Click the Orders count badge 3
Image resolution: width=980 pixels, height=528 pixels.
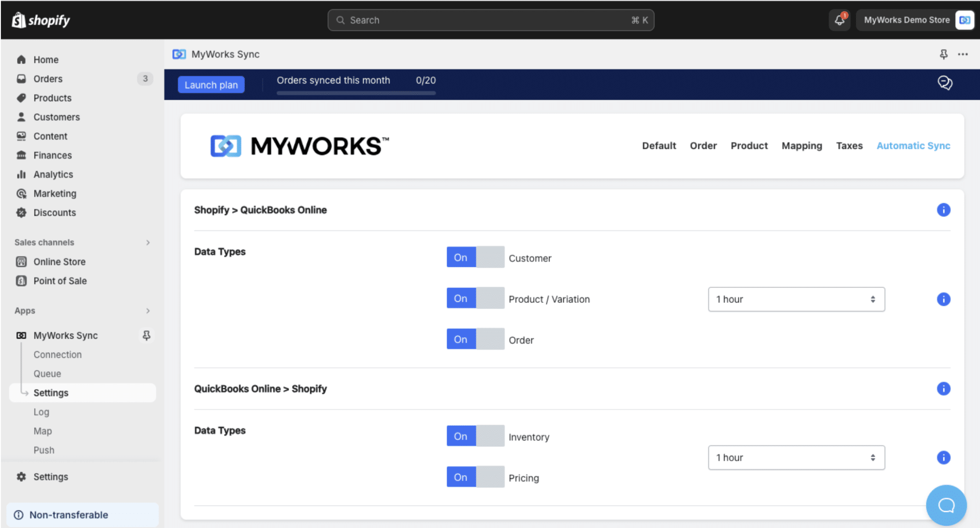tap(145, 79)
